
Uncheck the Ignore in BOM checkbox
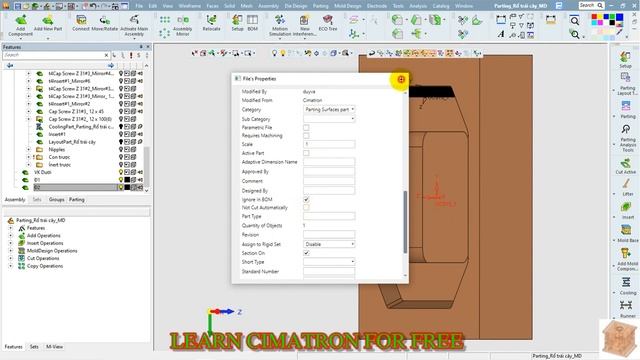(x=306, y=200)
